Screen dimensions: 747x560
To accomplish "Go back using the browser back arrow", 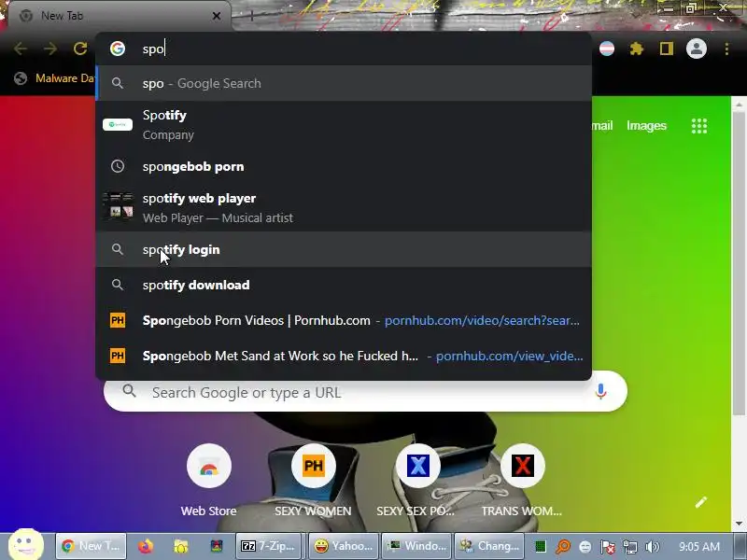I will coord(21,49).
